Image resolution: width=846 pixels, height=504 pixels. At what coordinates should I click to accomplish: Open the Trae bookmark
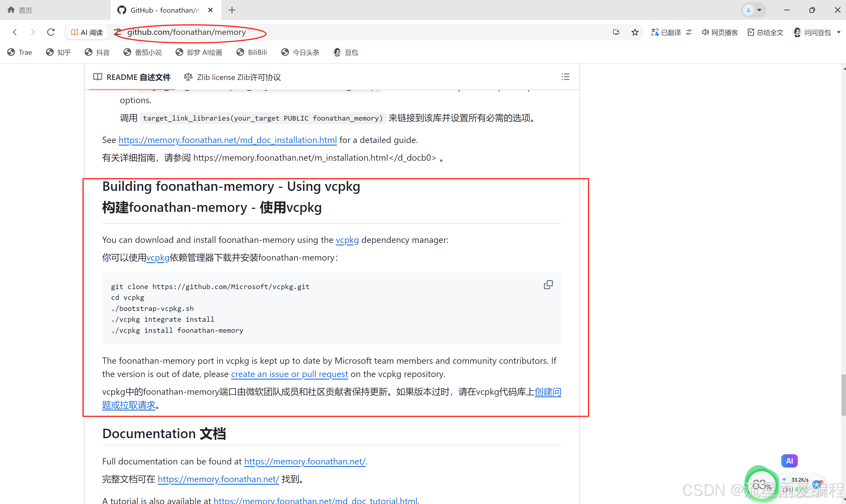[x=20, y=52]
